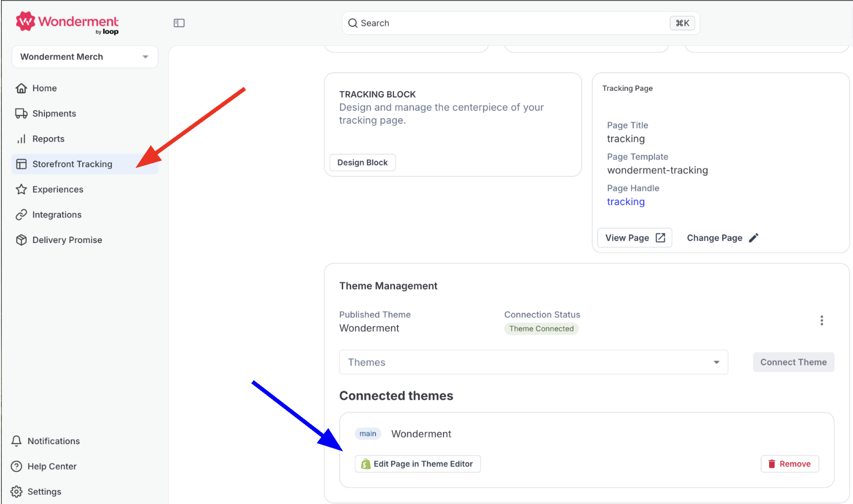Screen dimensions: 853x504
Task: Click the Theme Connected status badge
Action: pyautogui.click(x=541, y=329)
